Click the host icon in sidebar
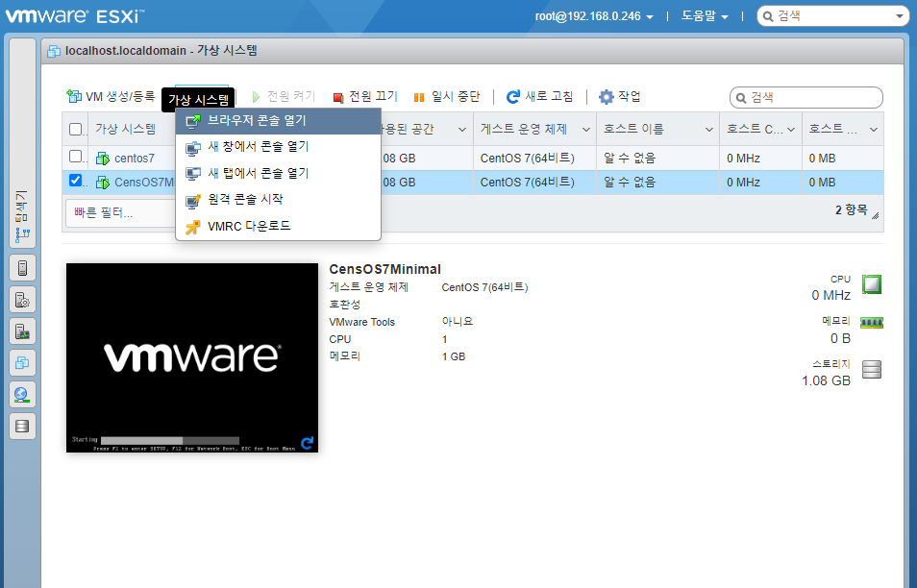The width and height of the screenshot is (917, 588). [22, 268]
